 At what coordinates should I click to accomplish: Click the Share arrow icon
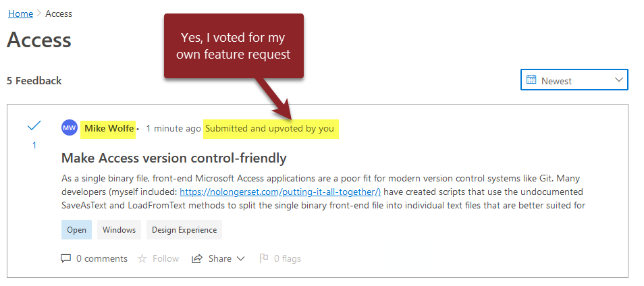coord(197,258)
